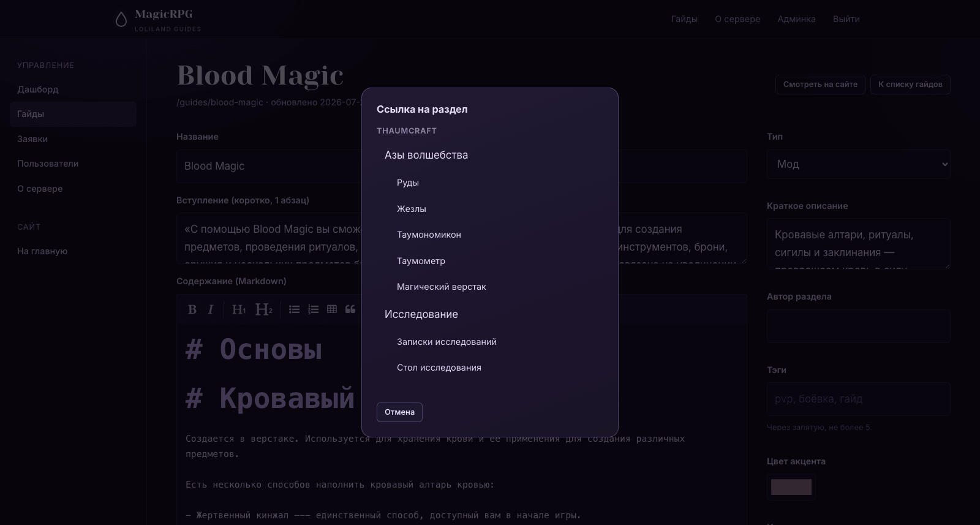Insert numbered list in editor

(313, 309)
